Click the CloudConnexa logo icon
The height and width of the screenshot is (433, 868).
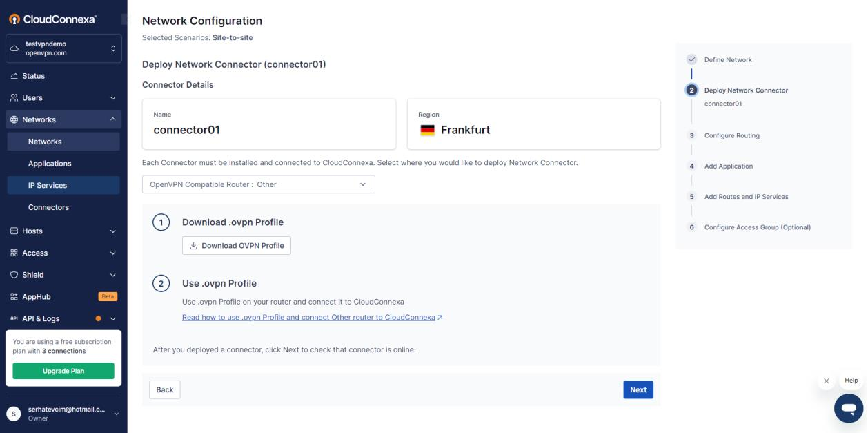click(13, 19)
